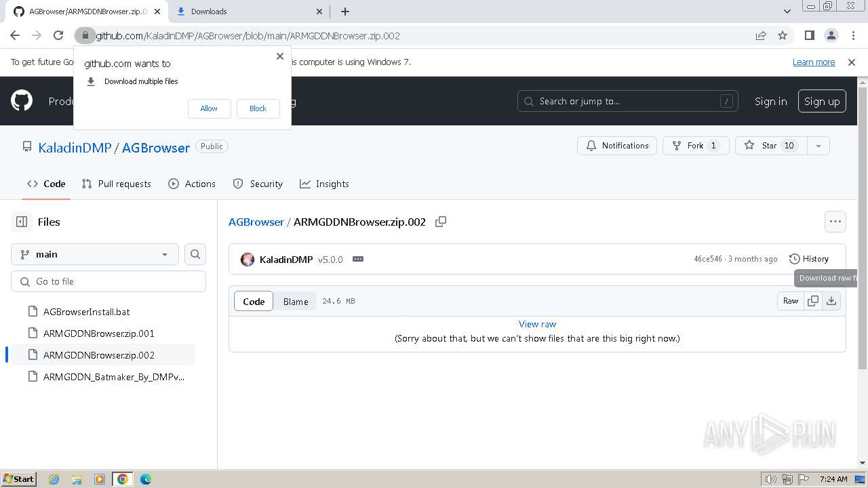Reload the page
This screenshot has height=488, width=868.
click(58, 35)
